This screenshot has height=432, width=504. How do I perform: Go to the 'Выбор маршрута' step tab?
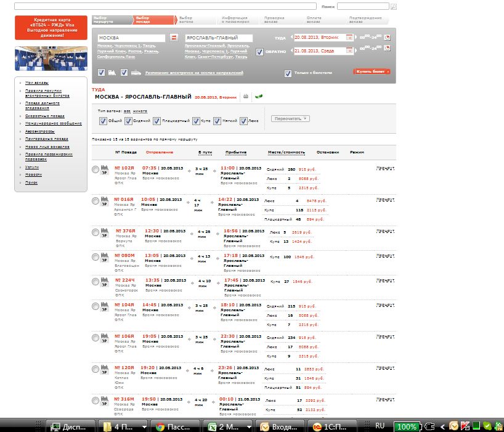point(102,20)
